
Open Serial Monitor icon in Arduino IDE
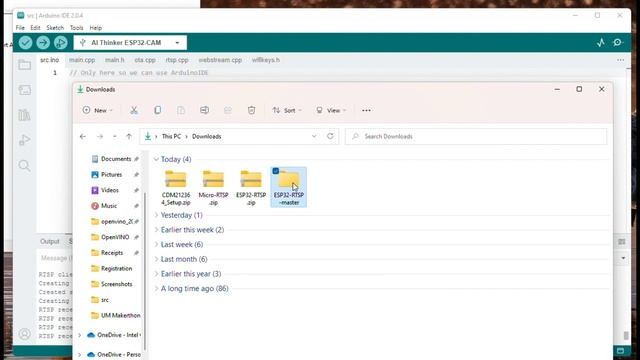click(x=618, y=42)
